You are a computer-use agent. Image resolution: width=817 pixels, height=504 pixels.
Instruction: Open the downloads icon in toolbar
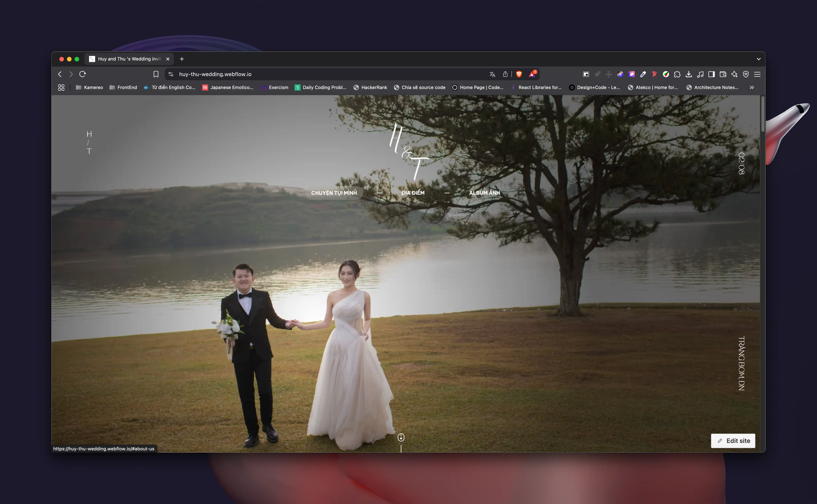tap(689, 74)
